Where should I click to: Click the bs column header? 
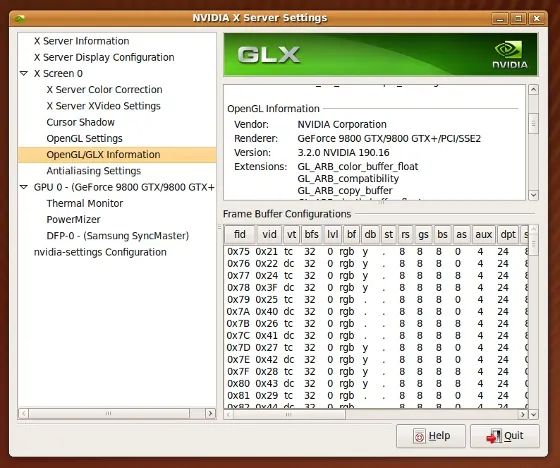coord(442,235)
